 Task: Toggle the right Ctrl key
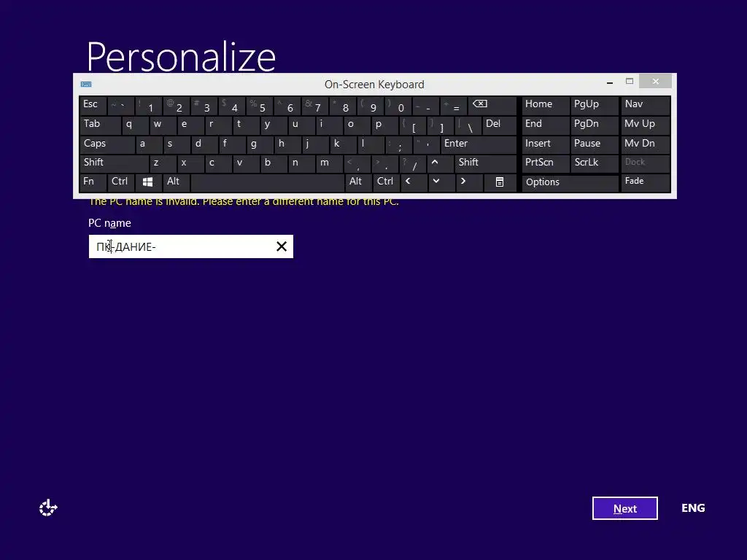[x=387, y=182]
